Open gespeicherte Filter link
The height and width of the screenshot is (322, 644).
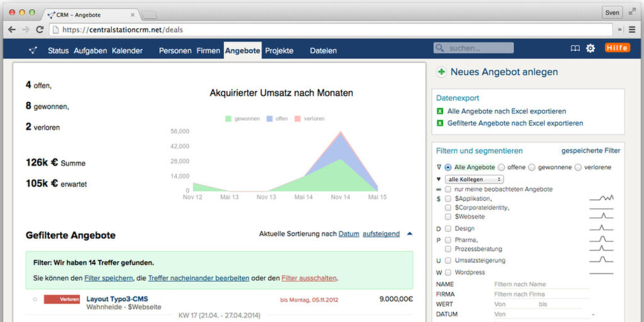[591, 151]
